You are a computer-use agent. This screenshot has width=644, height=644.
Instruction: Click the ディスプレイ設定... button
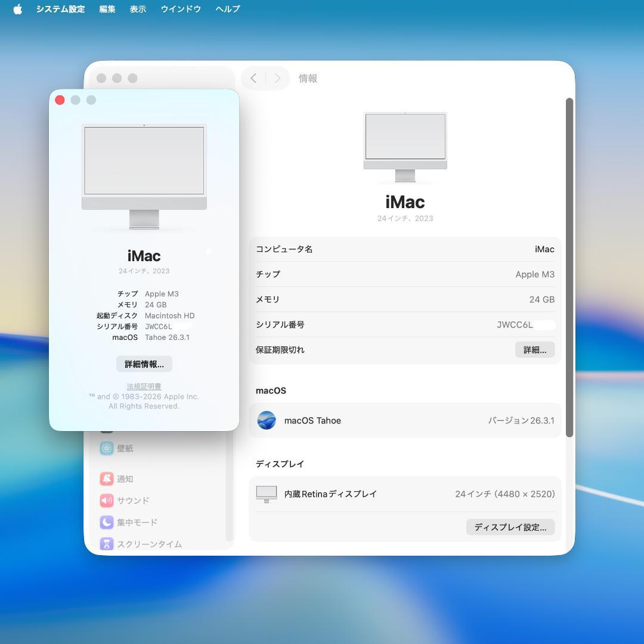[510, 527]
